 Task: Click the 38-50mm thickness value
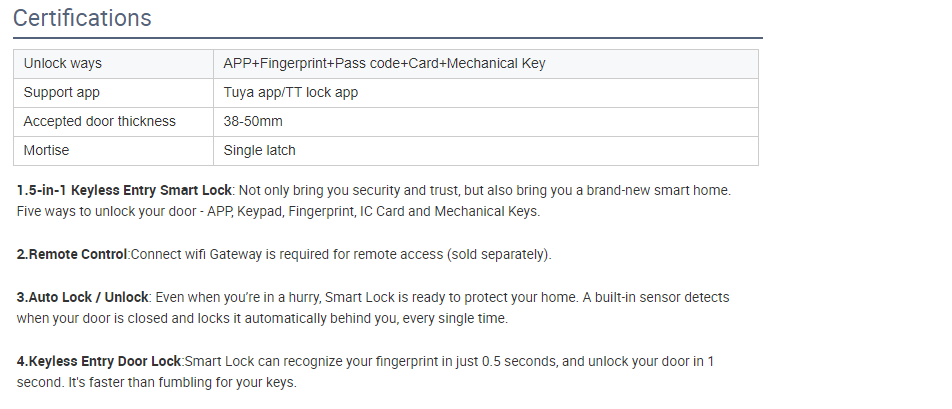253,121
